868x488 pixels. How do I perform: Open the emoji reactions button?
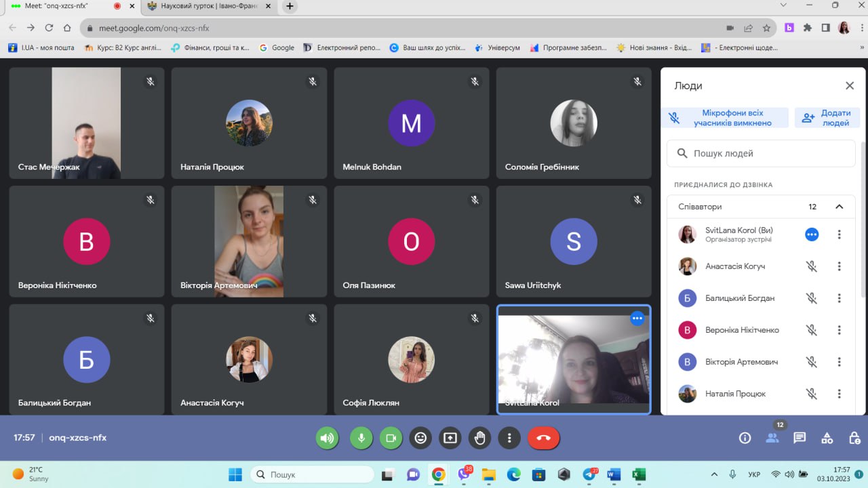[x=420, y=438]
